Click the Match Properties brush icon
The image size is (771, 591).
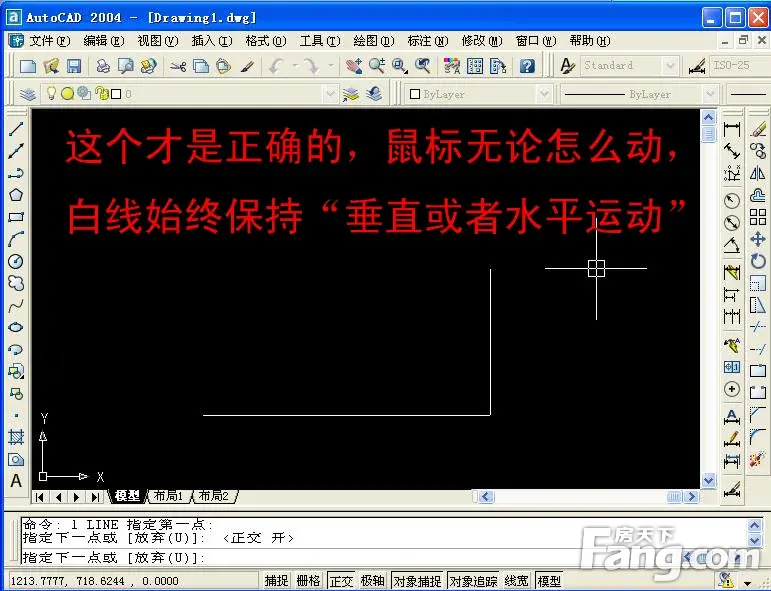[x=247, y=66]
